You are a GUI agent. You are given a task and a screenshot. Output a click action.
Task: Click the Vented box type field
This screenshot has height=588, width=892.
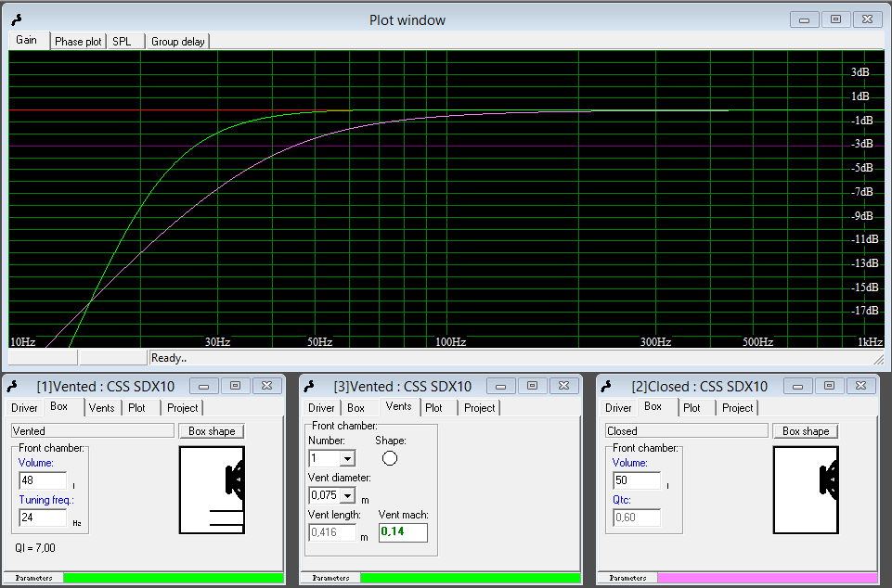click(x=93, y=431)
